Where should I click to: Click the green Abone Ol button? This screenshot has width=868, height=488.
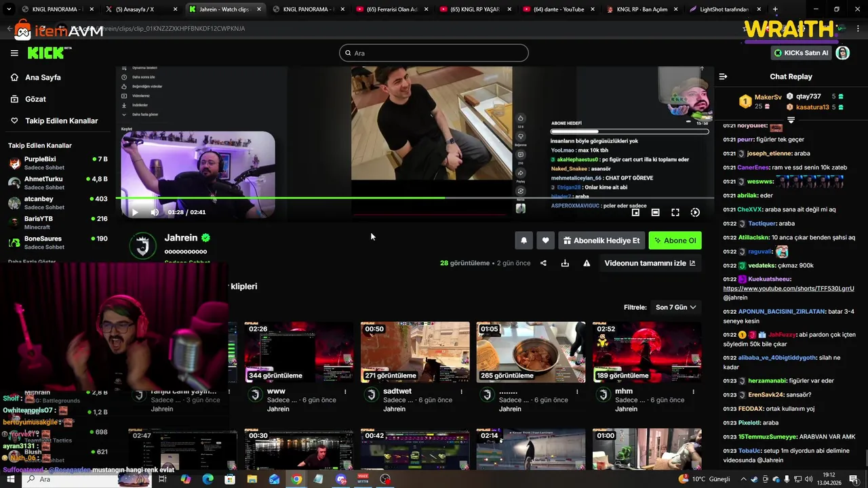[x=675, y=241]
